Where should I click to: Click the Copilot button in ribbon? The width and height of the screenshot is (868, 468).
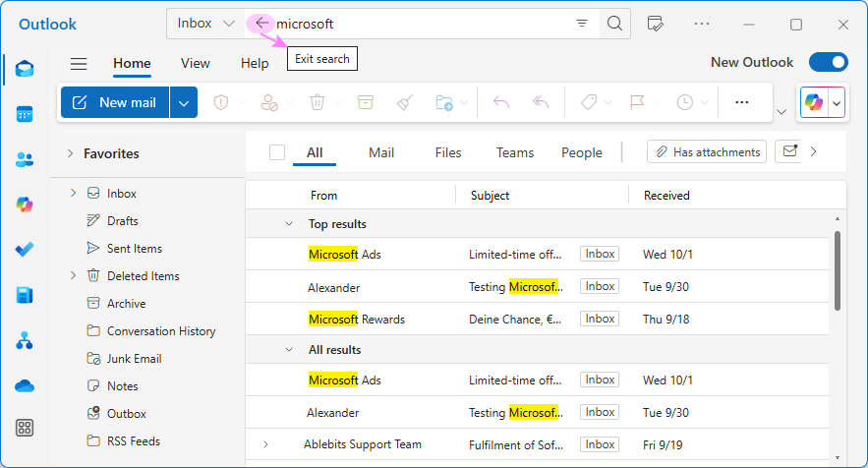(813, 102)
